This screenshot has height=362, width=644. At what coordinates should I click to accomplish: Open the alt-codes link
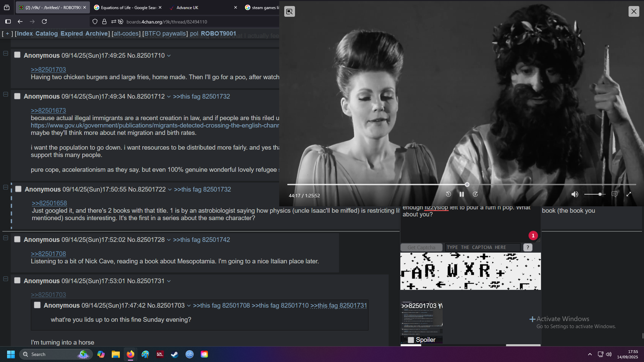coord(126,34)
